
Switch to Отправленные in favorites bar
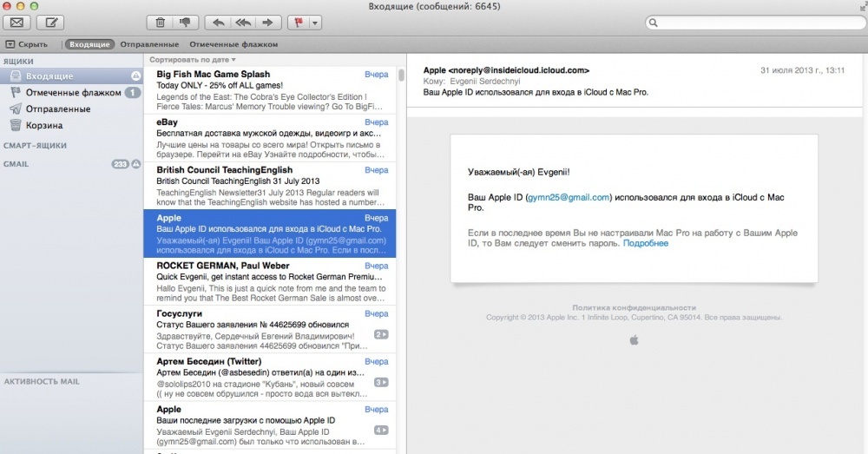tap(149, 44)
